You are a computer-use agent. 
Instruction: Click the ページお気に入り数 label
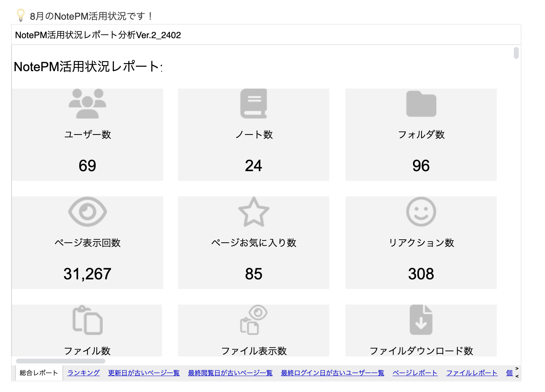pyautogui.click(x=254, y=243)
